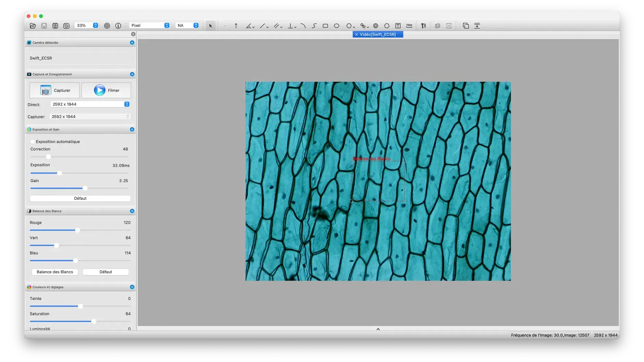The height and width of the screenshot is (362, 644).
Task: Click the Balance des Blancs button
Action: point(55,272)
